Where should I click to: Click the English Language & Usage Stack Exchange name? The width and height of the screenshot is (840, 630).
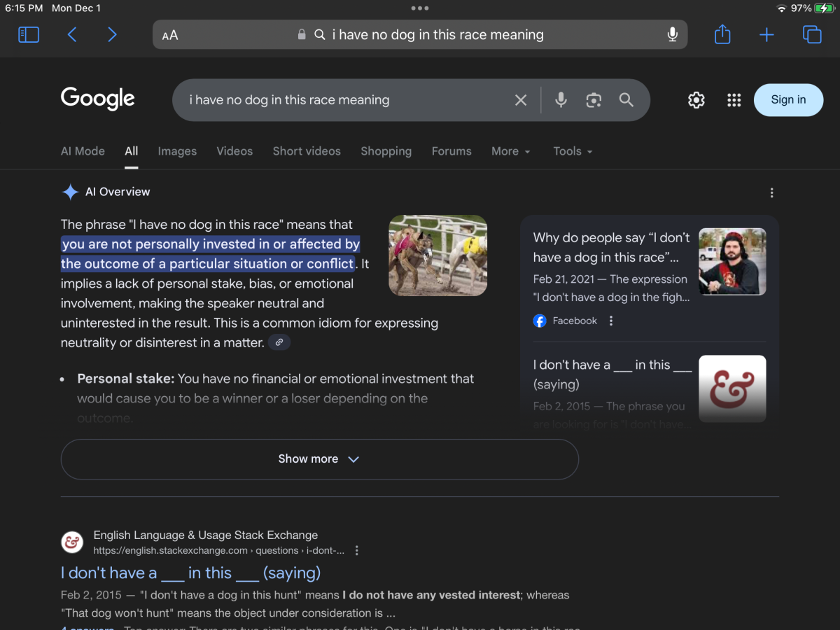point(206,535)
